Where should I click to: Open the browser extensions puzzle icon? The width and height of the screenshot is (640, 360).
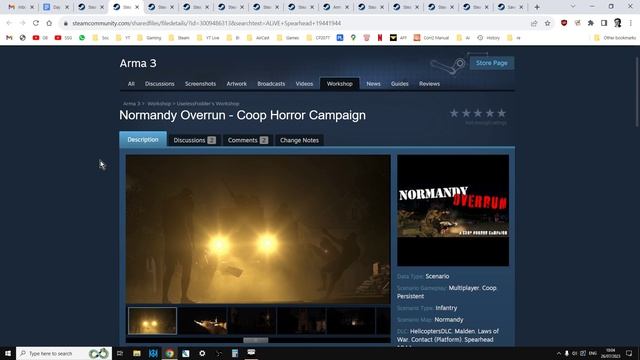pos(591,23)
